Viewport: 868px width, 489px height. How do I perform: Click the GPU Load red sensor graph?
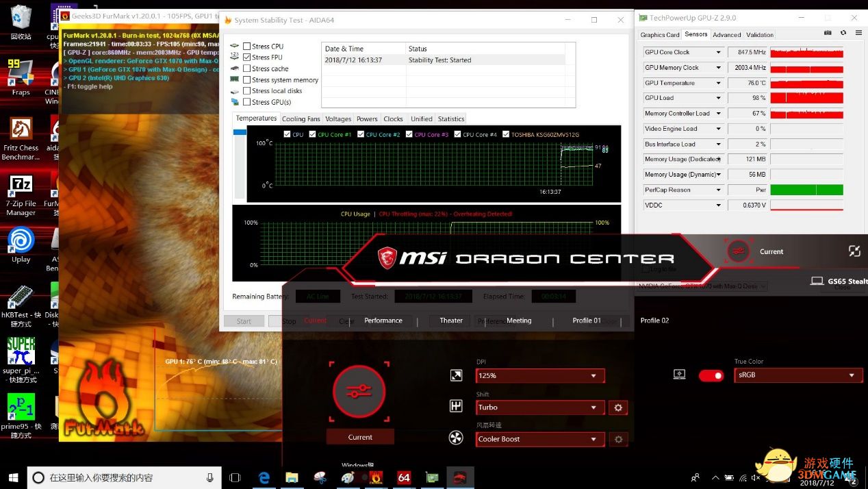pos(806,98)
